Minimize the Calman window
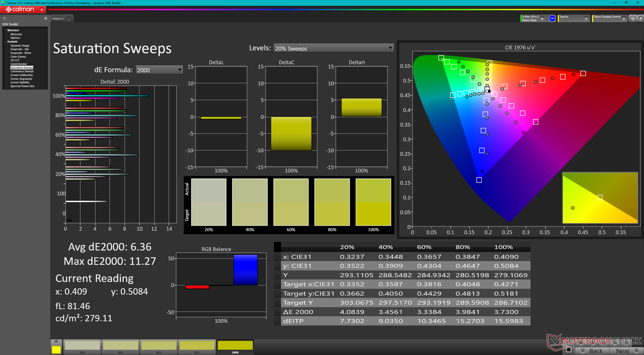Viewport: 644px width, 355px height. [615, 3]
